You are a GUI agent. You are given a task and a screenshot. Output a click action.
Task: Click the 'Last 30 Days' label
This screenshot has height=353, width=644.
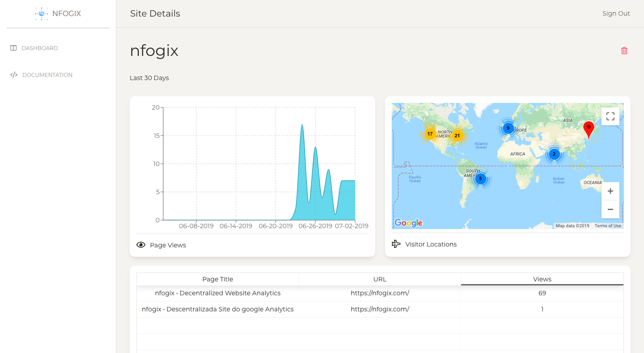[x=149, y=78]
